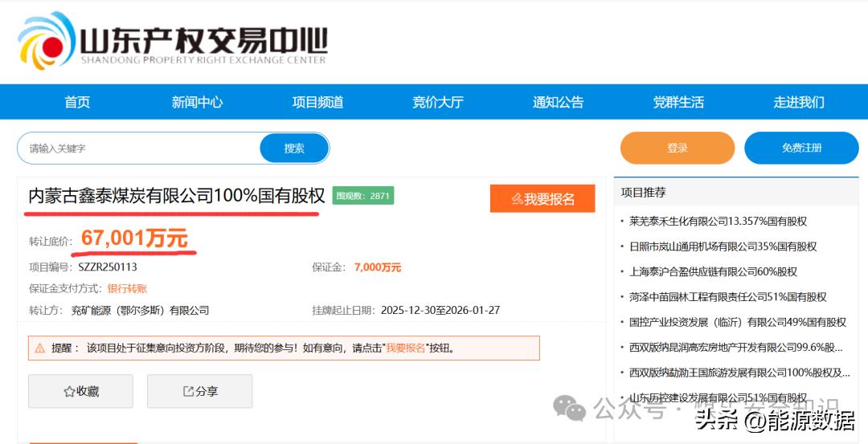This screenshot has width=868, height=444.
Task: Focus the 请输入关键字 search field
Action: (138, 149)
